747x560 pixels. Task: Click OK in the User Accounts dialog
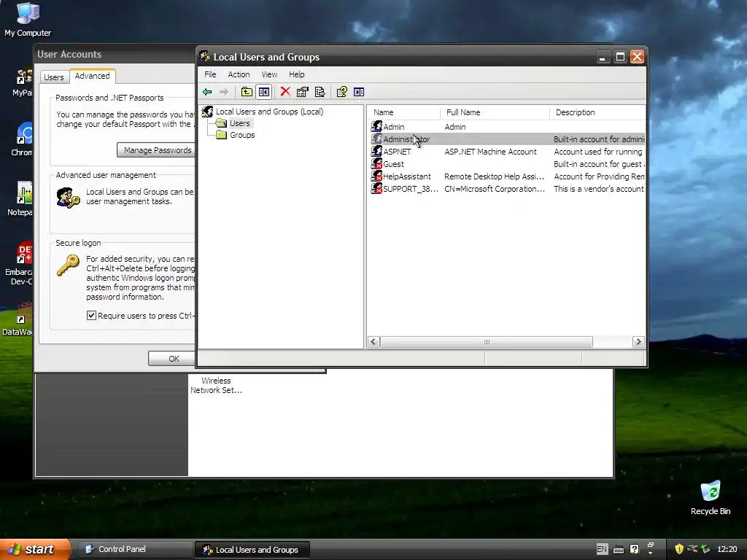pos(172,359)
